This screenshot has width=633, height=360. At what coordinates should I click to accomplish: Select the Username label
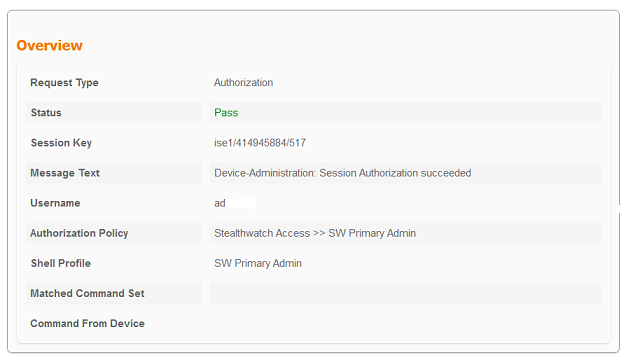(55, 203)
